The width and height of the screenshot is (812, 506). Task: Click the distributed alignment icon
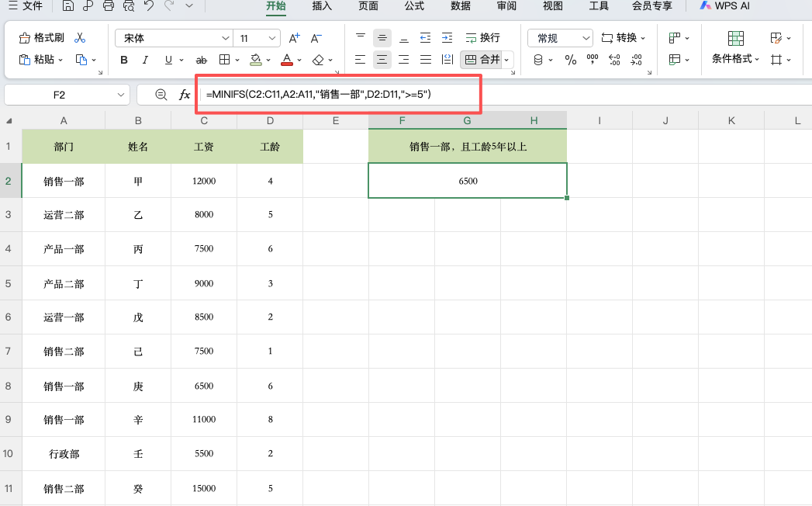tap(447, 59)
